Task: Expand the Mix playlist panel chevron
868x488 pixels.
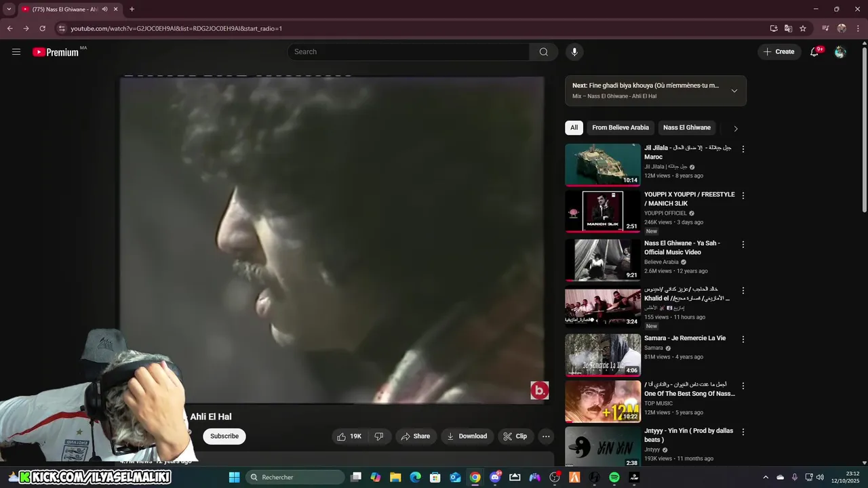Action: tap(734, 91)
